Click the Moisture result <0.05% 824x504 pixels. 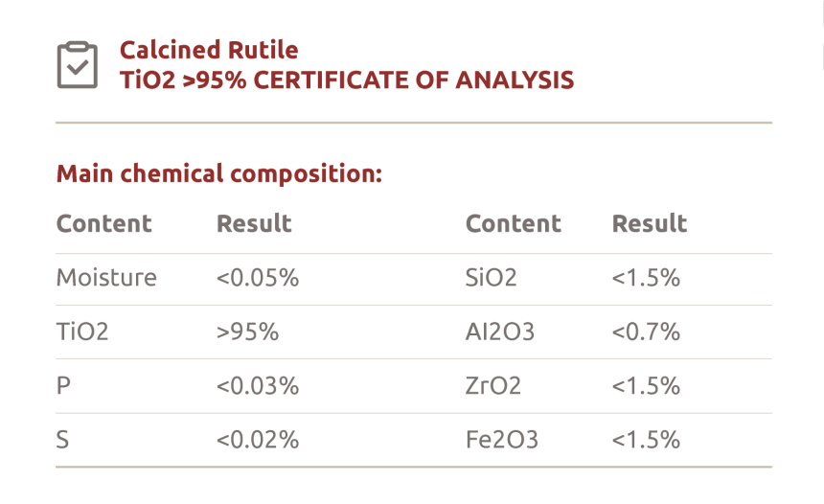click(258, 278)
